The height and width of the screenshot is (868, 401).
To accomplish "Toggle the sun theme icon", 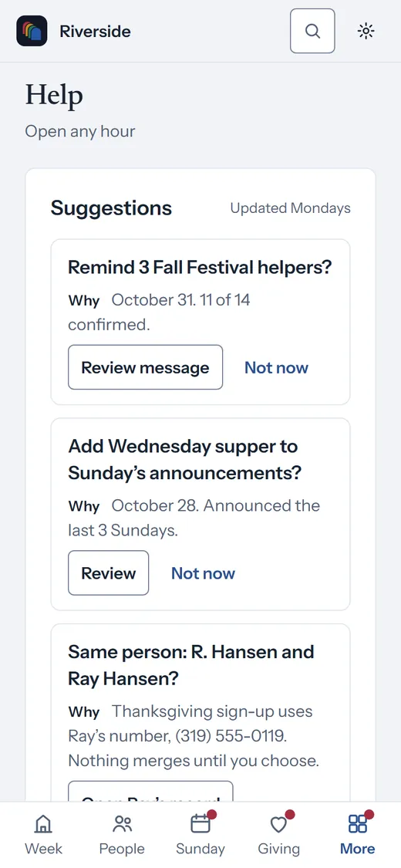I will [366, 31].
